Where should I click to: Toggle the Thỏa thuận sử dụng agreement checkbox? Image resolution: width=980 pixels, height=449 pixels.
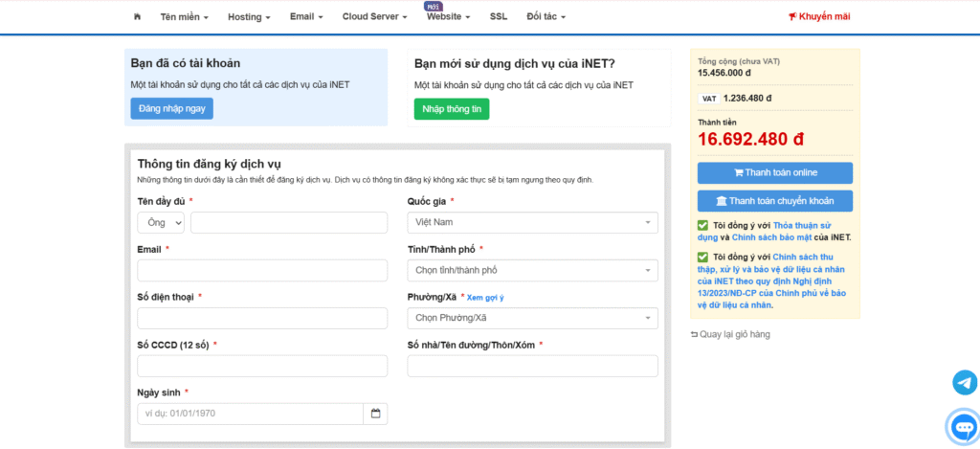click(x=703, y=226)
